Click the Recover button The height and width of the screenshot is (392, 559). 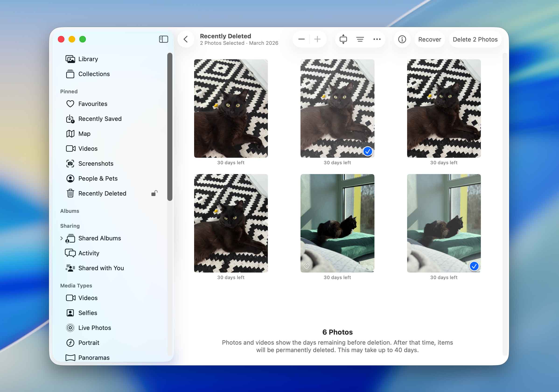(430, 39)
